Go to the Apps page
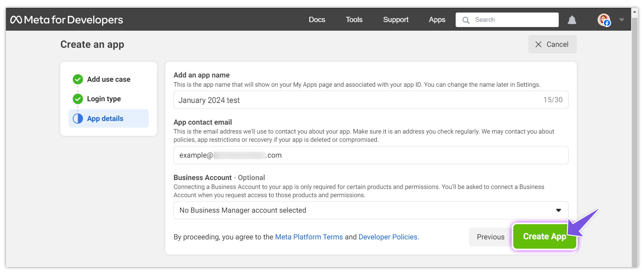The height and width of the screenshot is (275, 644). tap(437, 20)
